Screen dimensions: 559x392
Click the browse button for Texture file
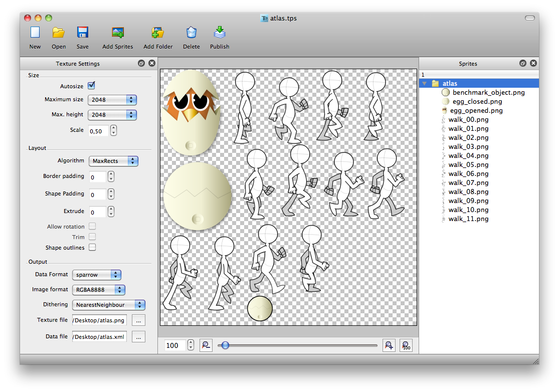pos(139,320)
